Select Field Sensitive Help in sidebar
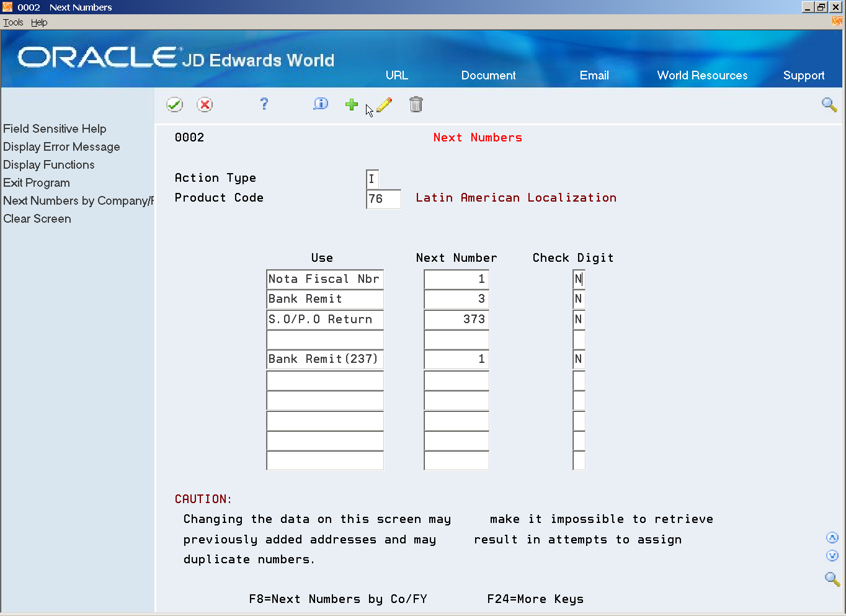Screen dimensions: 846x616 (55, 128)
